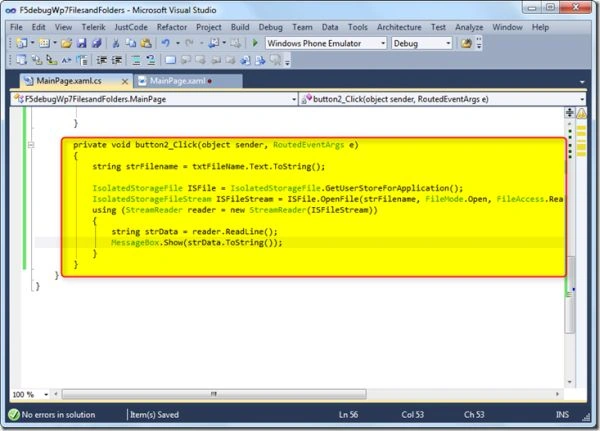Click the Copy icon in toolbar

[130, 43]
